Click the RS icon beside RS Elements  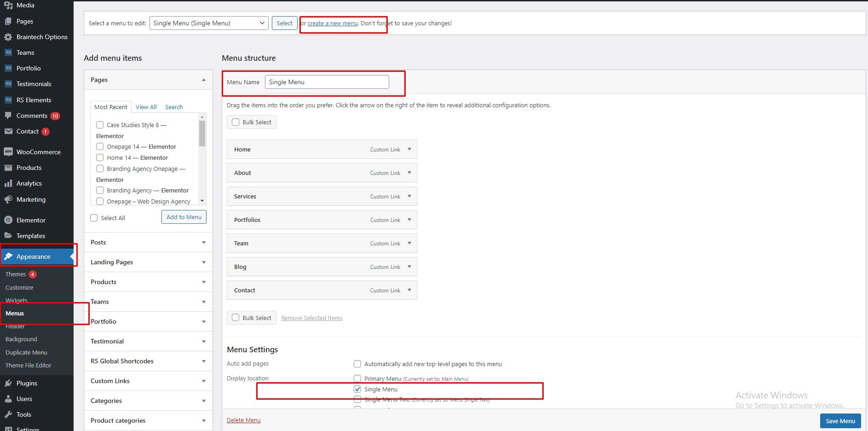[x=8, y=100]
